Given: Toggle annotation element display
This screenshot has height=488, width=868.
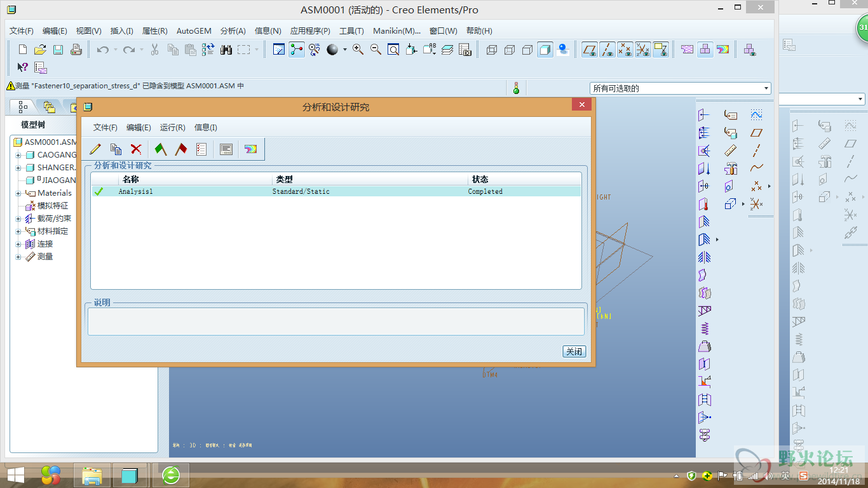Looking at the screenshot, I should coord(661,50).
